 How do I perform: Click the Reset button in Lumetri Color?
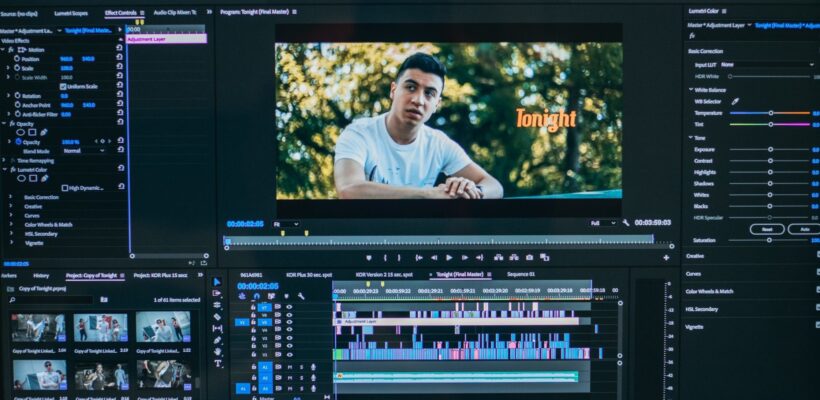[x=766, y=229]
